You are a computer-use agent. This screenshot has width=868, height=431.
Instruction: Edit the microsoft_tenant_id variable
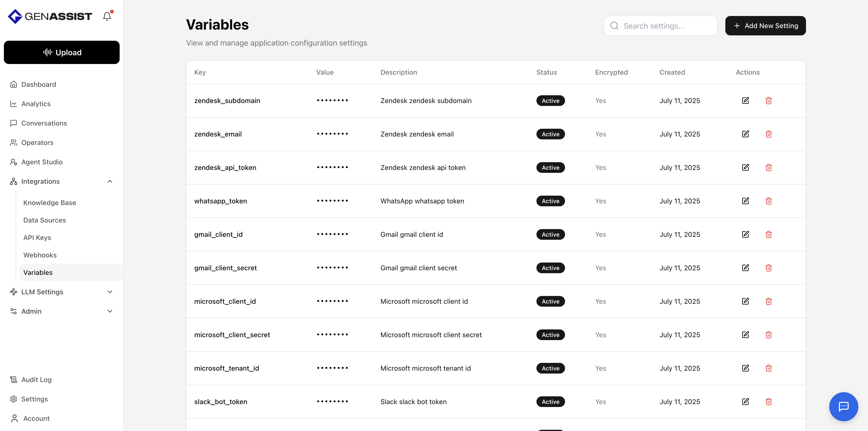pos(745,368)
